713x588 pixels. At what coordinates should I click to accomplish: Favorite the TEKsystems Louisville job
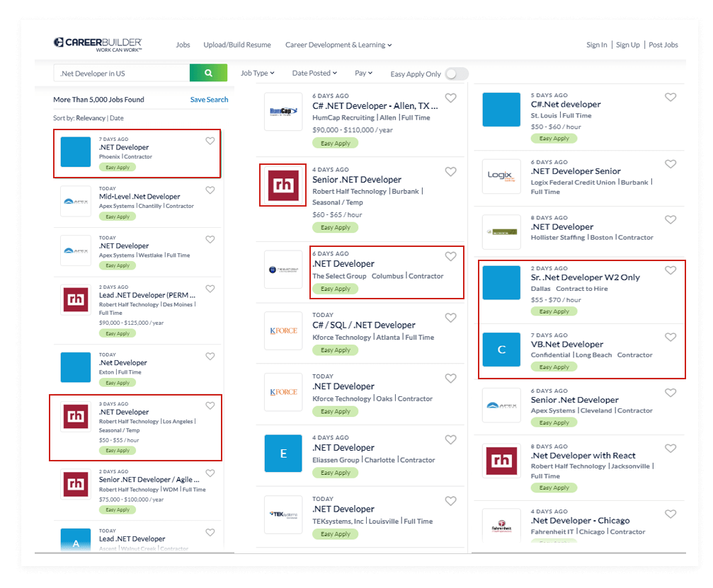click(450, 501)
